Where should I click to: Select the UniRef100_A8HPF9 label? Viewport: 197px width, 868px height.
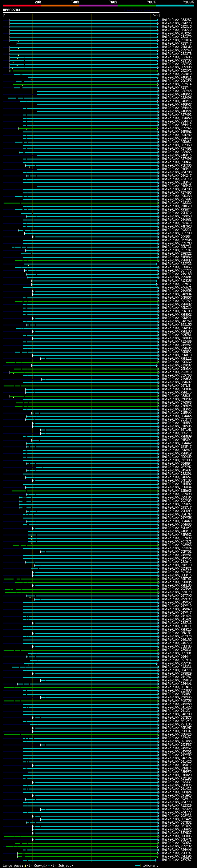tap(177, 772)
